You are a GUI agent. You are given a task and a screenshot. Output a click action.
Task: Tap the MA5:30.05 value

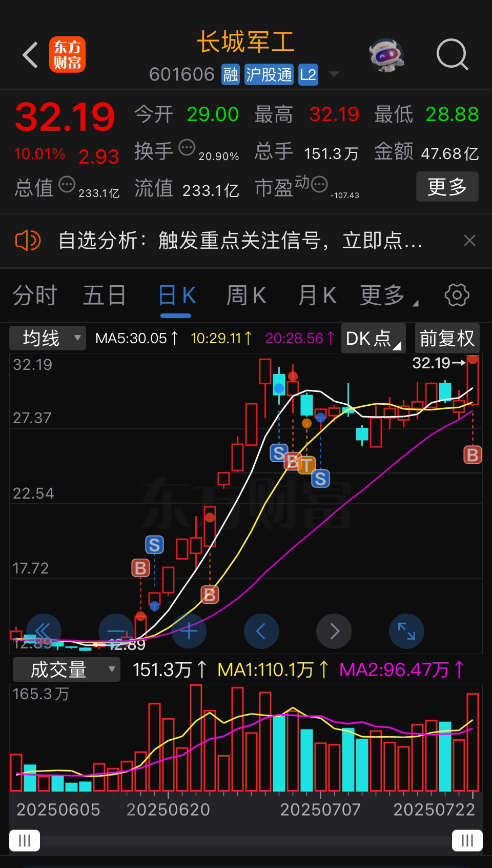137,338
